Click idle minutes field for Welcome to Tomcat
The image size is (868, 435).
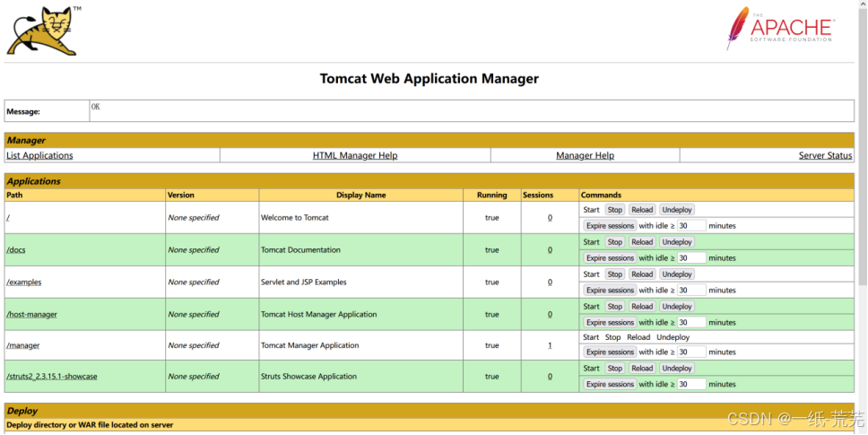coord(691,226)
